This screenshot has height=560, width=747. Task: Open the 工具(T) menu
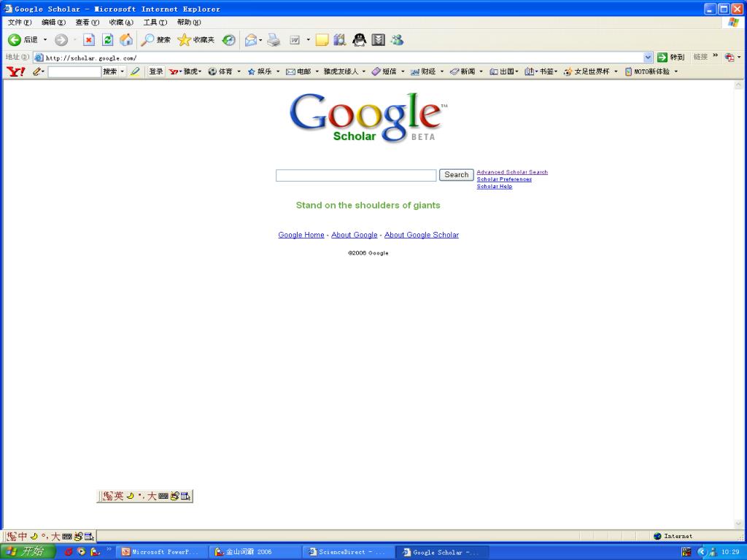[155, 23]
